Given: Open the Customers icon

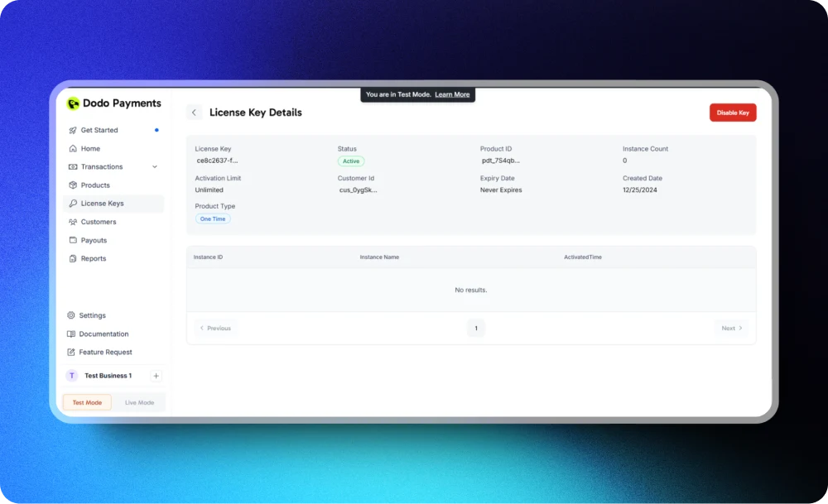Looking at the screenshot, I should point(72,221).
